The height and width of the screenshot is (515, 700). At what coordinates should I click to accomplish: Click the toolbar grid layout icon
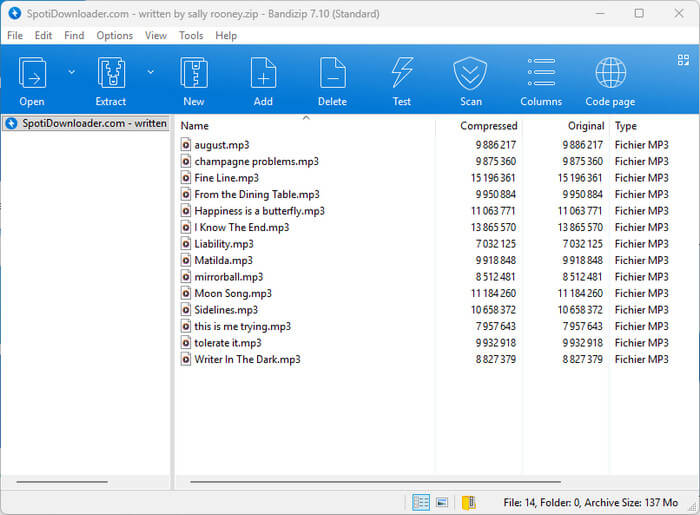[683, 60]
